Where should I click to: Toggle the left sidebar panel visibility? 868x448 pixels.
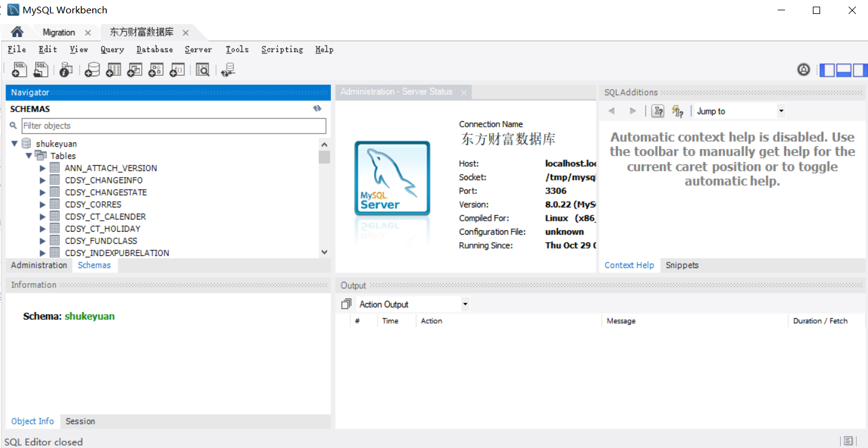click(x=827, y=70)
